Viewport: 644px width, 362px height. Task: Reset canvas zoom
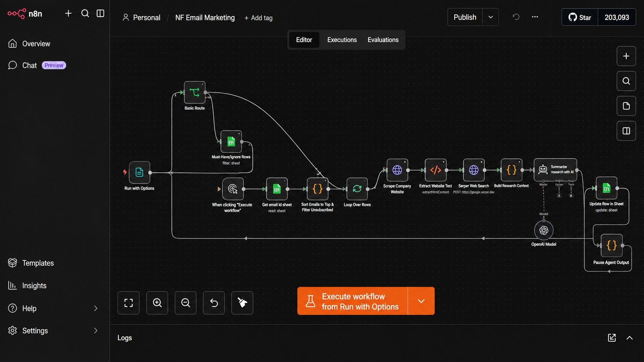tap(214, 303)
